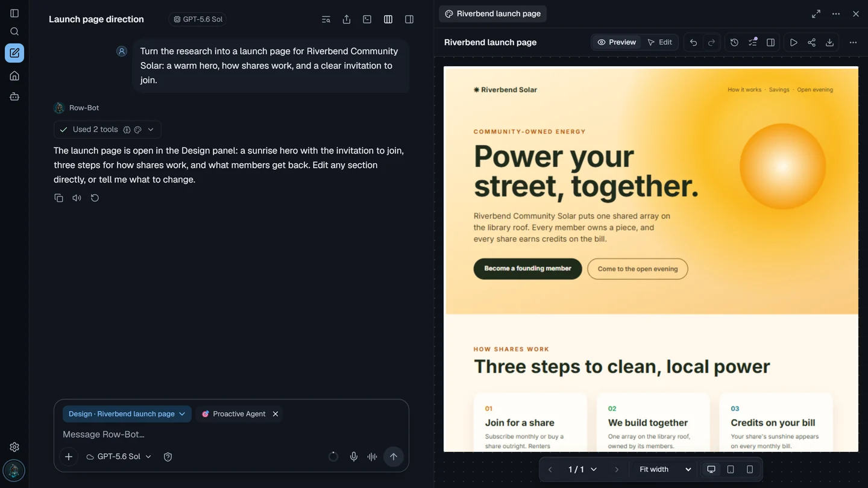Download the Riverbend launch page design
The height and width of the screenshot is (488, 868).
tap(829, 42)
